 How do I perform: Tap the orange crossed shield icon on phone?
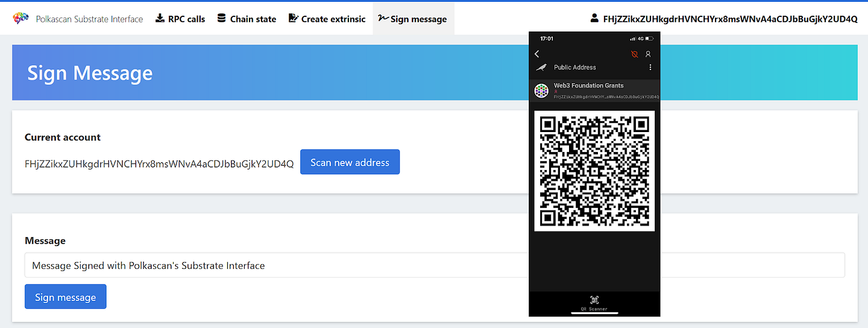tap(634, 54)
